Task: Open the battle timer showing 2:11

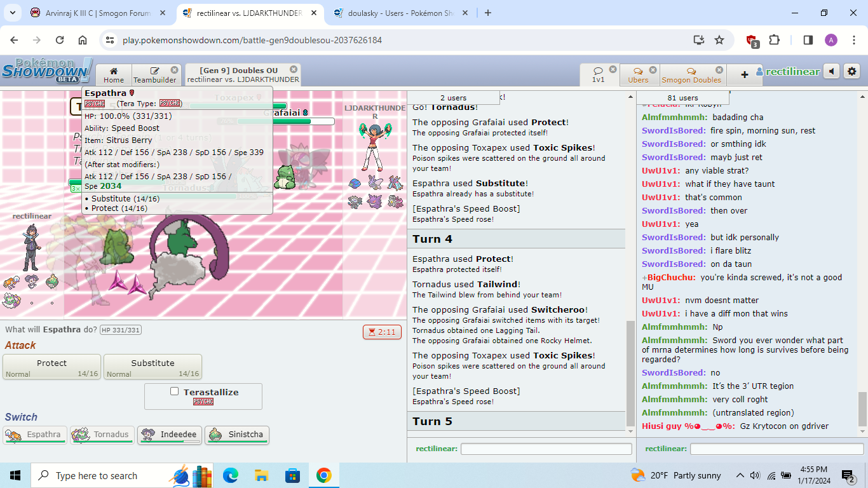Action: (x=382, y=332)
